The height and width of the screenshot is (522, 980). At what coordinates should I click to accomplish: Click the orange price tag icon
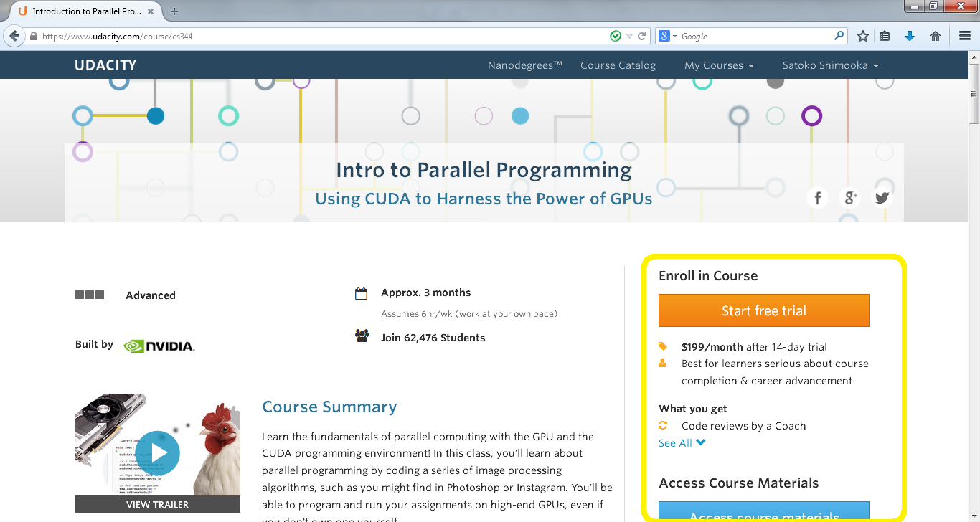(663, 346)
